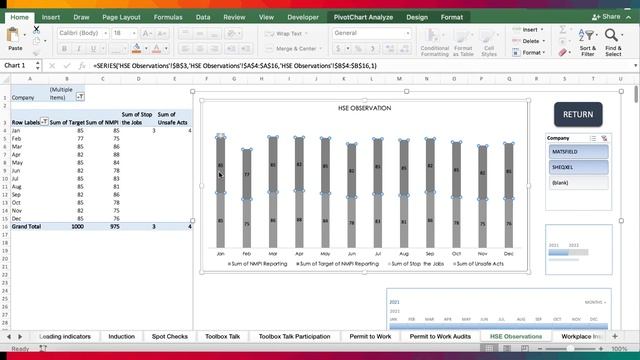Viewport: 640px width, 360px height.
Task: Apply the fill color bucket
Action: pos(137,49)
